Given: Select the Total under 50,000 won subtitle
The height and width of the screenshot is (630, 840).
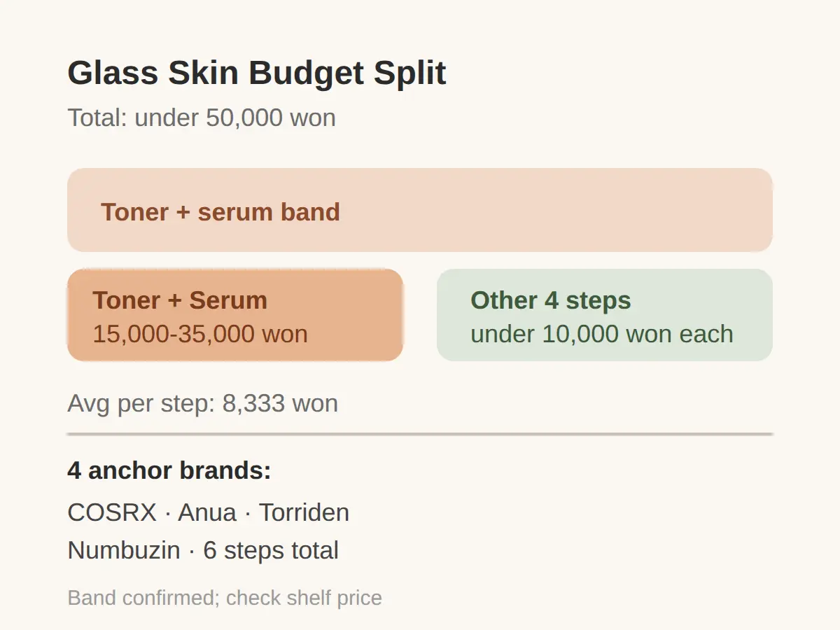Looking at the screenshot, I should [202, 118].
